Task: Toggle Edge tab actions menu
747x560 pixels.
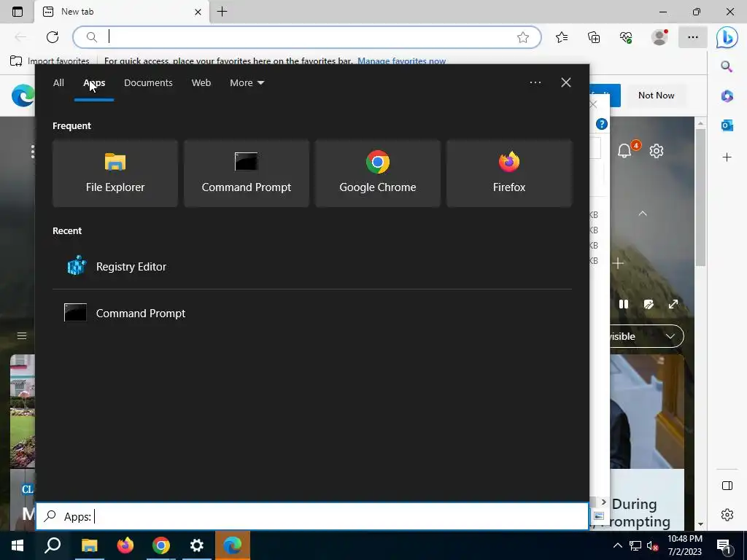Action: 18,12
